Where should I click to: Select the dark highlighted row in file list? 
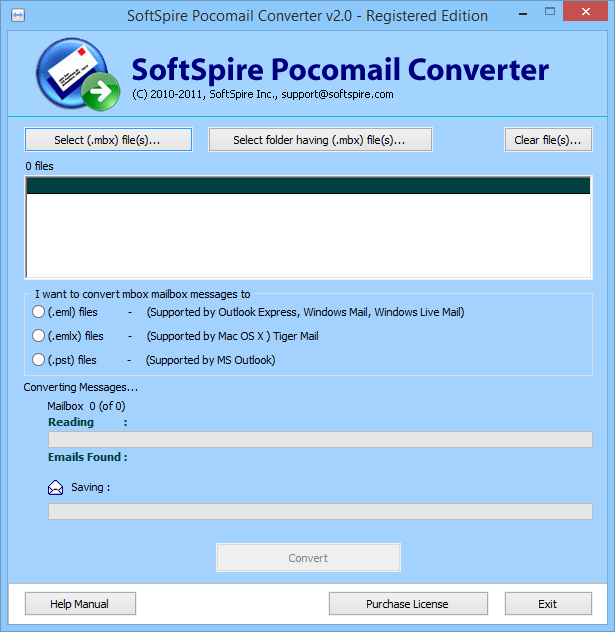(x=308, y=185)
